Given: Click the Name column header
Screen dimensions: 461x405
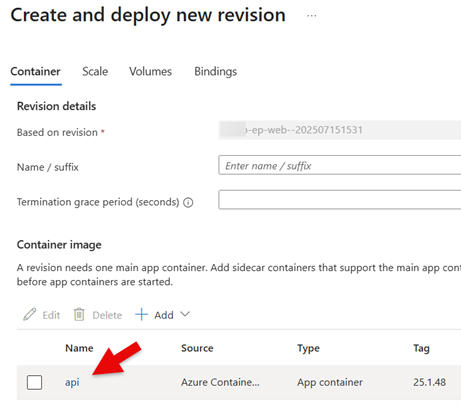Looking at the screenshot, I should point(79,348).
